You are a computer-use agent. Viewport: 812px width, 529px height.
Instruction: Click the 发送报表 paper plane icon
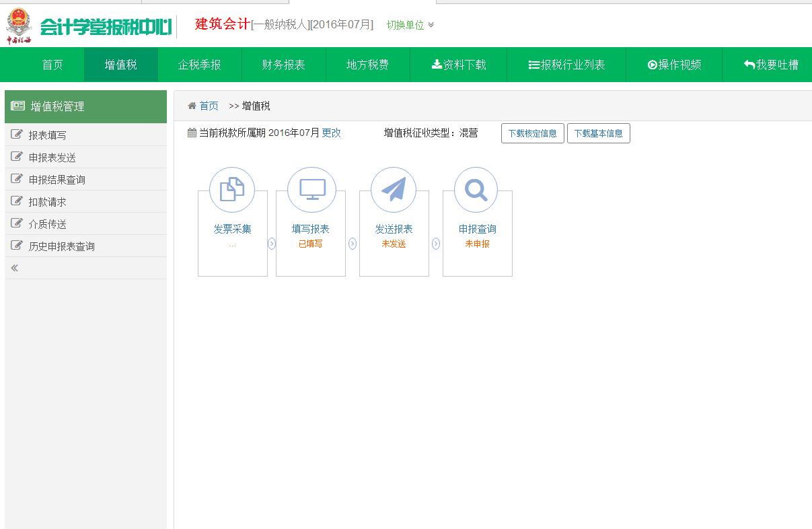click(394, 190)
